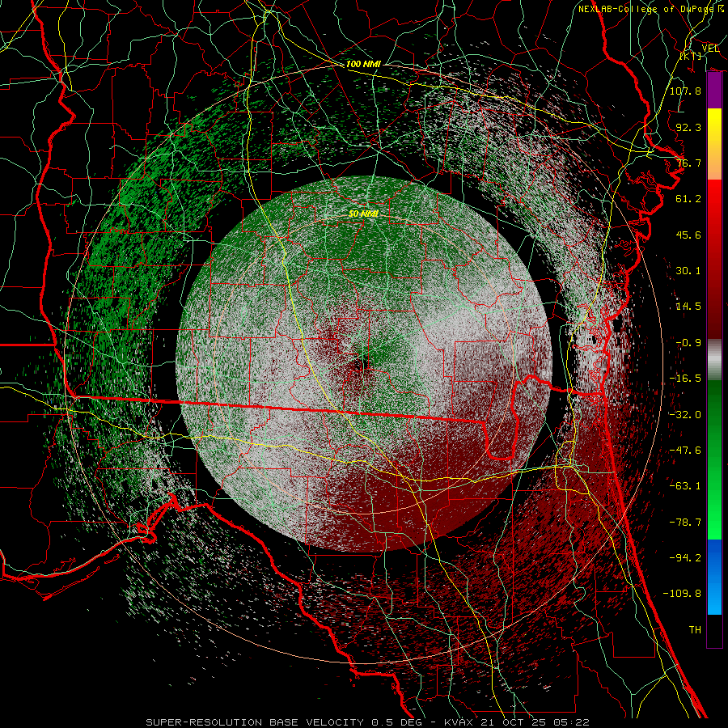Click the 61.2 velocity scale value
The height and width of the screenshot is (728, 728).
tap(688, 199)
